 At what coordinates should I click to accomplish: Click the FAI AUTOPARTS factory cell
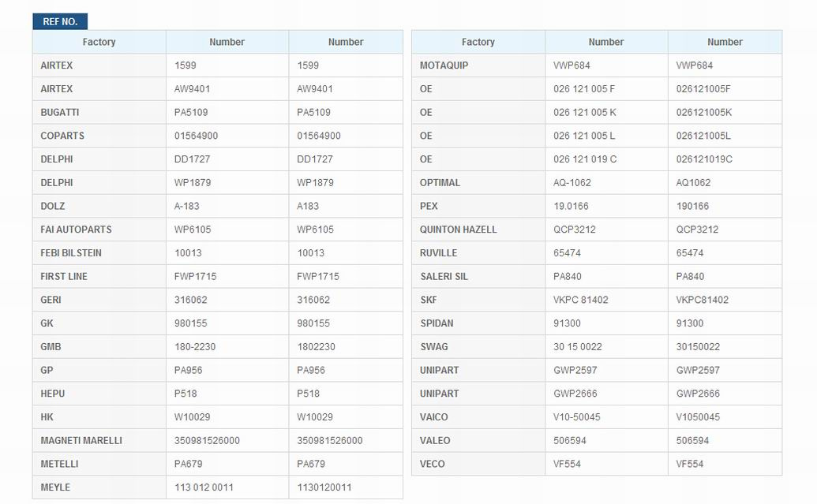tap(99, 229)
